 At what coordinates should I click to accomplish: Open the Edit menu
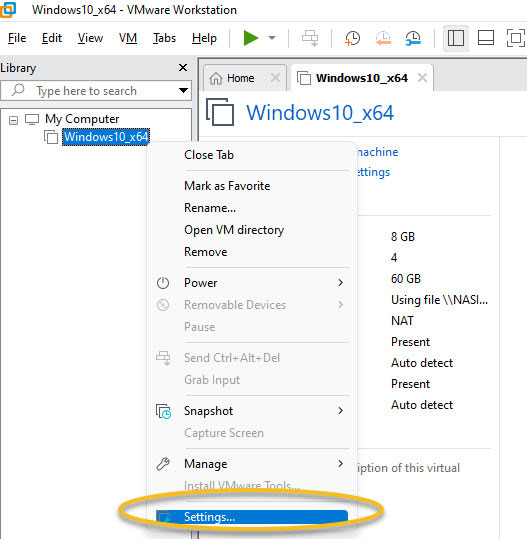tap(52, 38)
